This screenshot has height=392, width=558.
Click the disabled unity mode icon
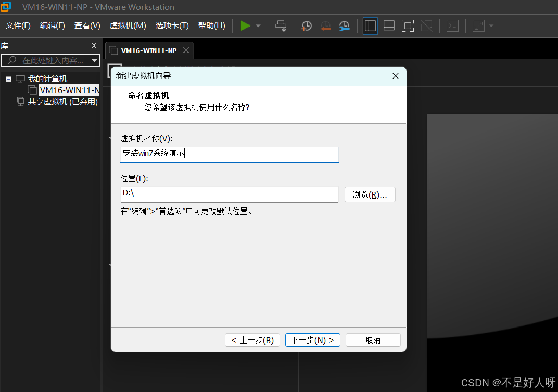click(x=426, y=25)
